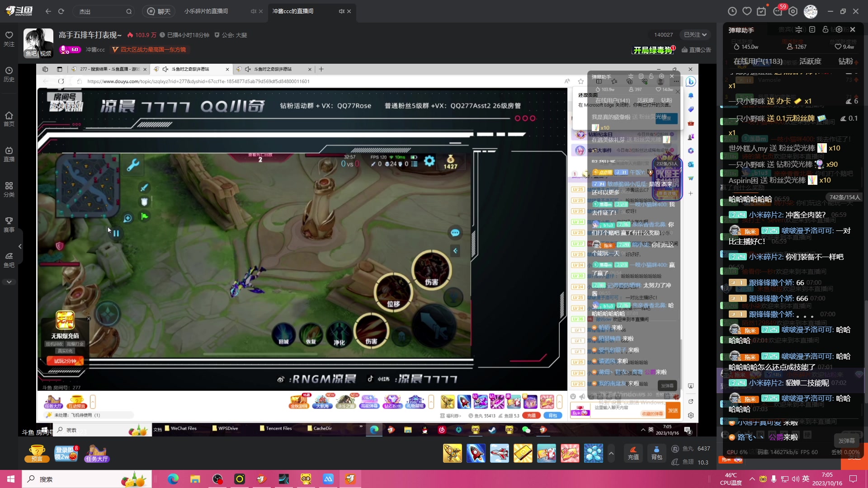Viewport: 868px width, 488px height.
Task: Open messages icon with 59 badge
Action: (778, 11)
